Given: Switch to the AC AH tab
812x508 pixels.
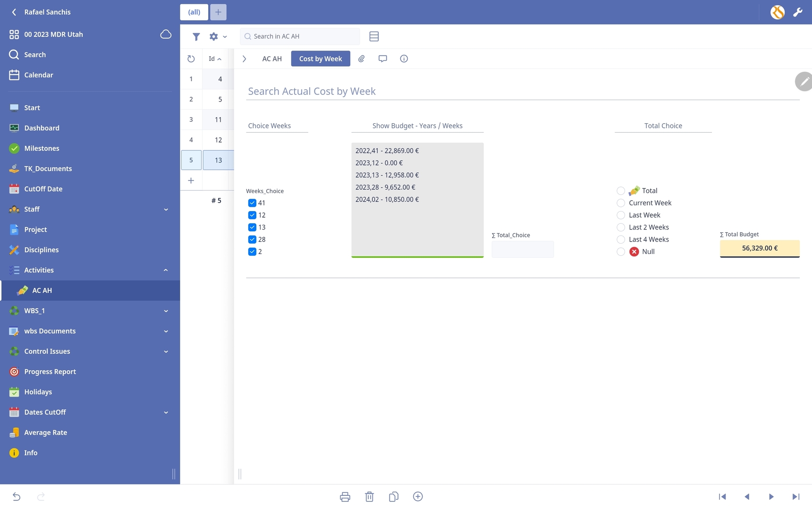Looking at the screenshot, I should click(271, 59).
